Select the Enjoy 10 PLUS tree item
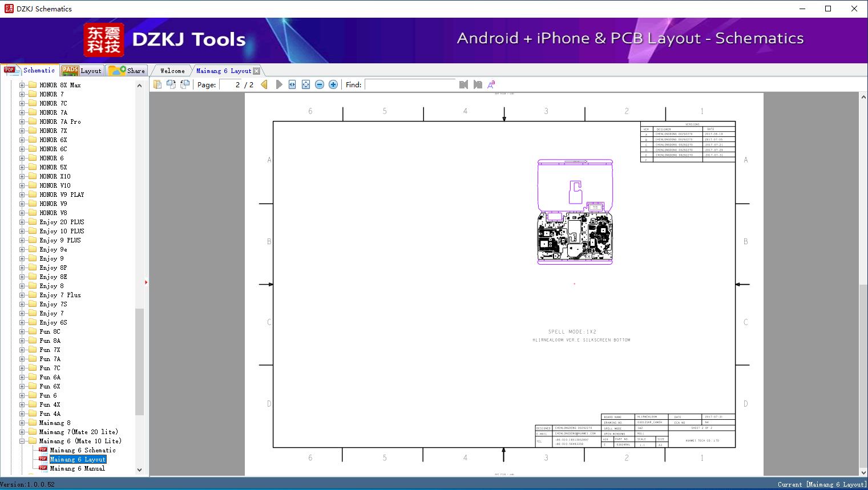The height and width of the screenshot is (490, 868). tap(62, 231)
